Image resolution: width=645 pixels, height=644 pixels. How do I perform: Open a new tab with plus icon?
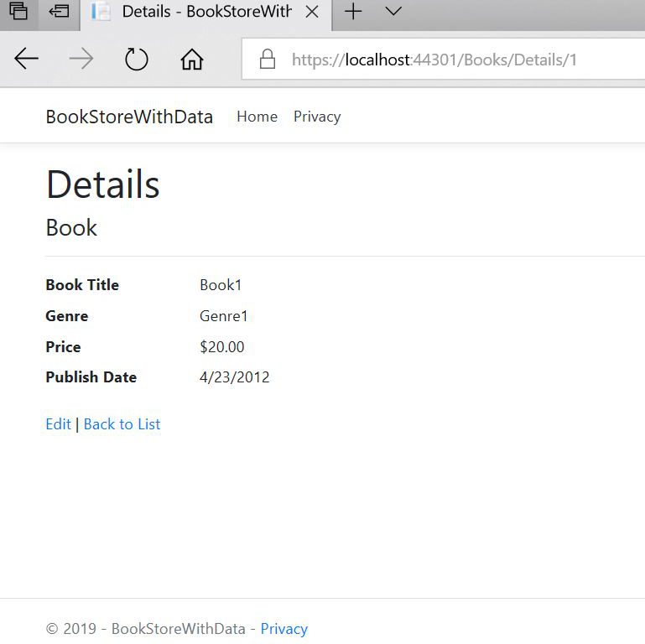[x=353, y=12]
